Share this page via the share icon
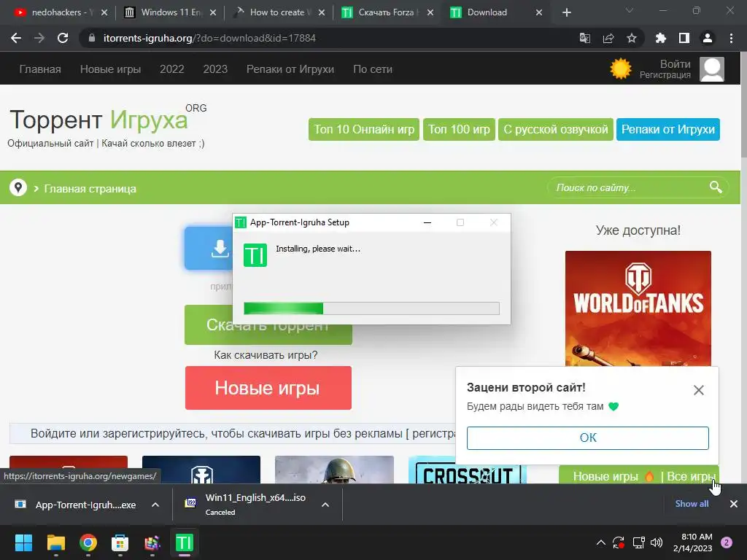Screen dimensions: 747x560 pos(608,38)
